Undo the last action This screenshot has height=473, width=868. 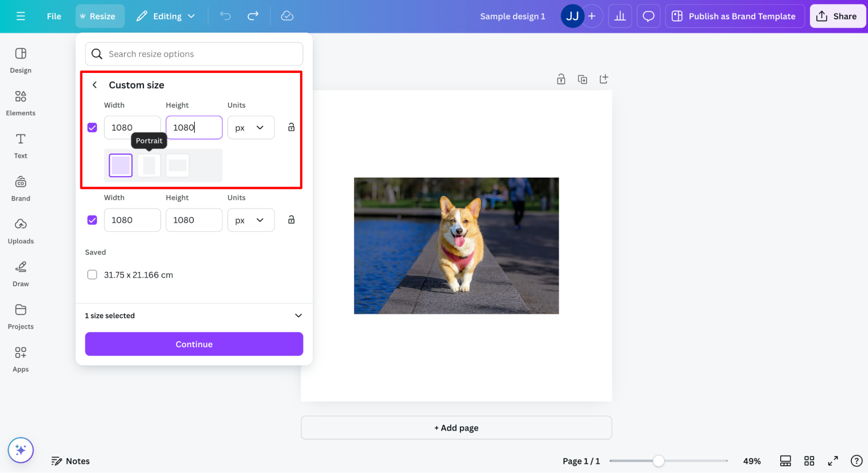(225, 16)
